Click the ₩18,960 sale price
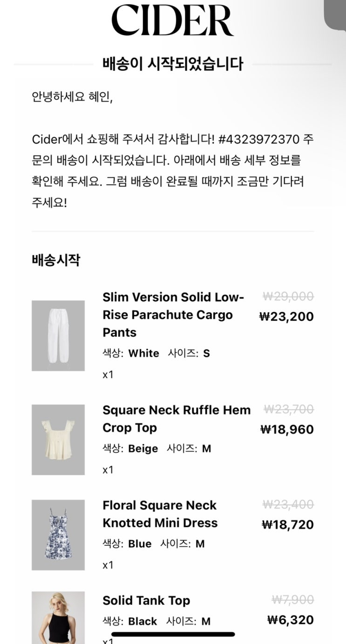Screen dimensions: 346x644 point(287,429)
